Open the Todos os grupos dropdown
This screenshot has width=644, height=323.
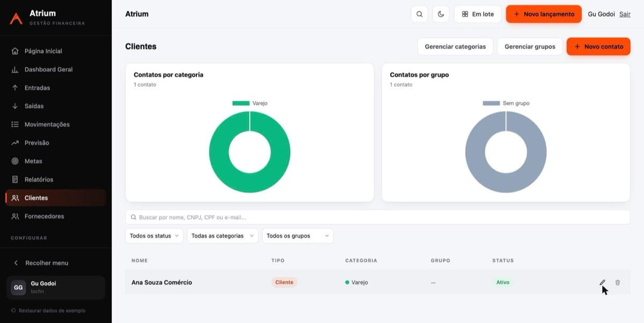click(x=298, y=236)
